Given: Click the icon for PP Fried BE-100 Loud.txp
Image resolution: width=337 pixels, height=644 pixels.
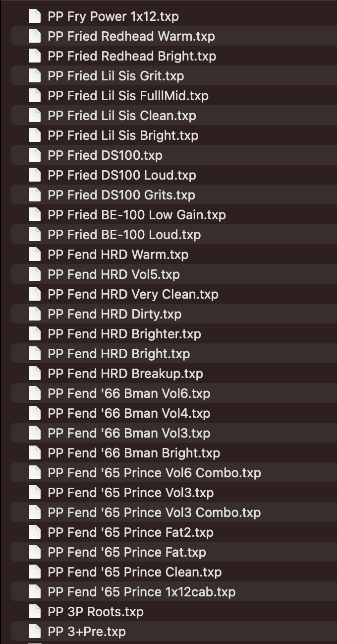Looking at the screenshot, I should pos(34,235).
